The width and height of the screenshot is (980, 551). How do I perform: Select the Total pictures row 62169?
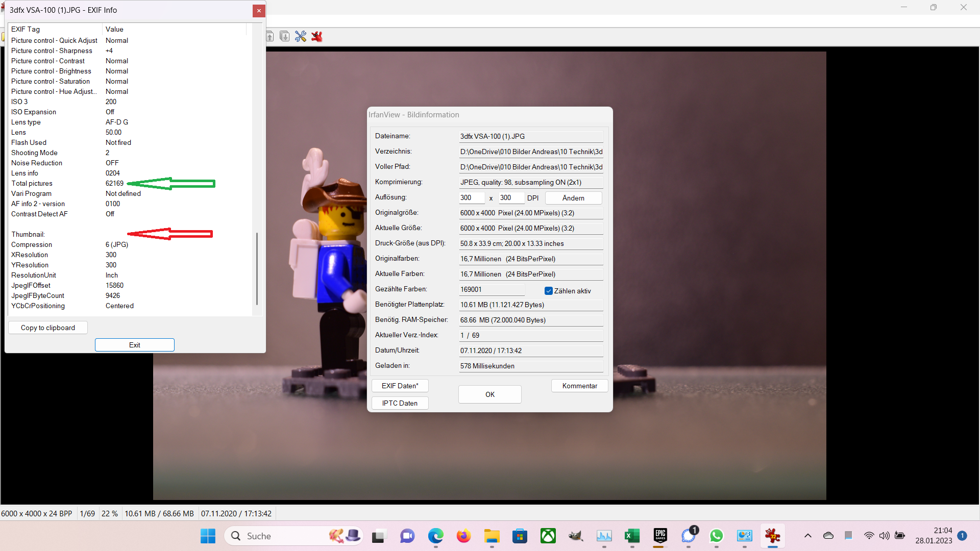(130, 183)
